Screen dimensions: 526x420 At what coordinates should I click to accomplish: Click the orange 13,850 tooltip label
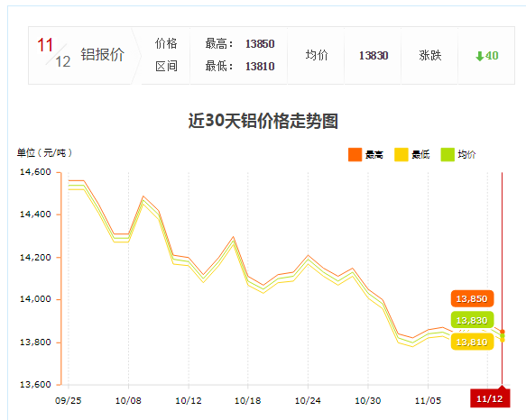pyautogui.click(x=472, y=298)
